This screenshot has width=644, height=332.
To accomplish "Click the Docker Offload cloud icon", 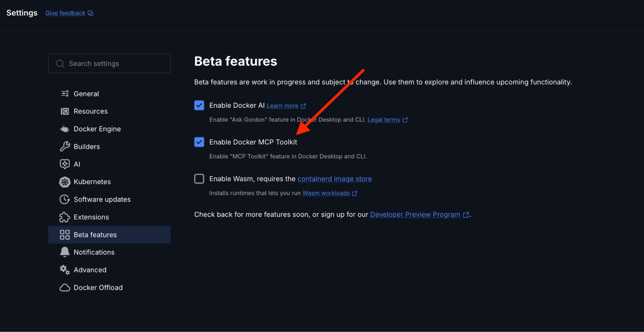I will pyautogui.click(x=65, y=288).
